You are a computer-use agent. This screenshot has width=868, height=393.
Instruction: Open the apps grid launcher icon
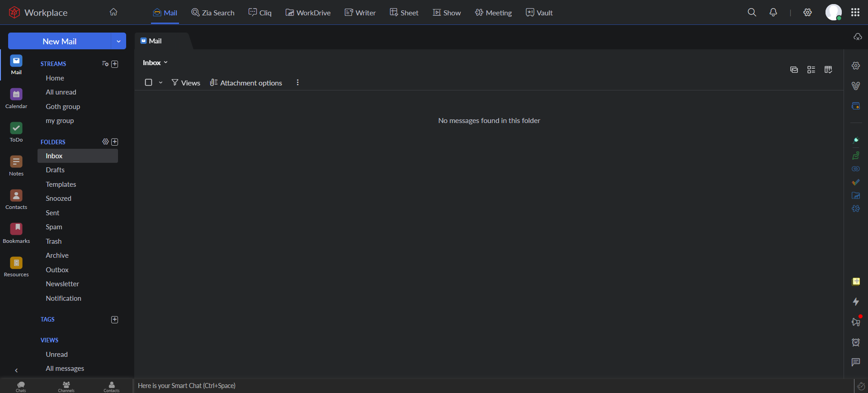tap(855, 13)
